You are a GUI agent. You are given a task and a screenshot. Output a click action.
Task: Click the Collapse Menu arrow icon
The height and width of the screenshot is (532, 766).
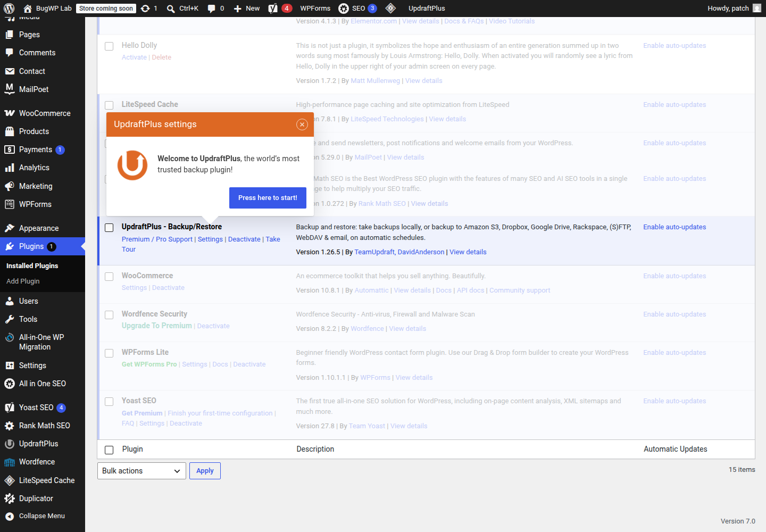(10, 516)
